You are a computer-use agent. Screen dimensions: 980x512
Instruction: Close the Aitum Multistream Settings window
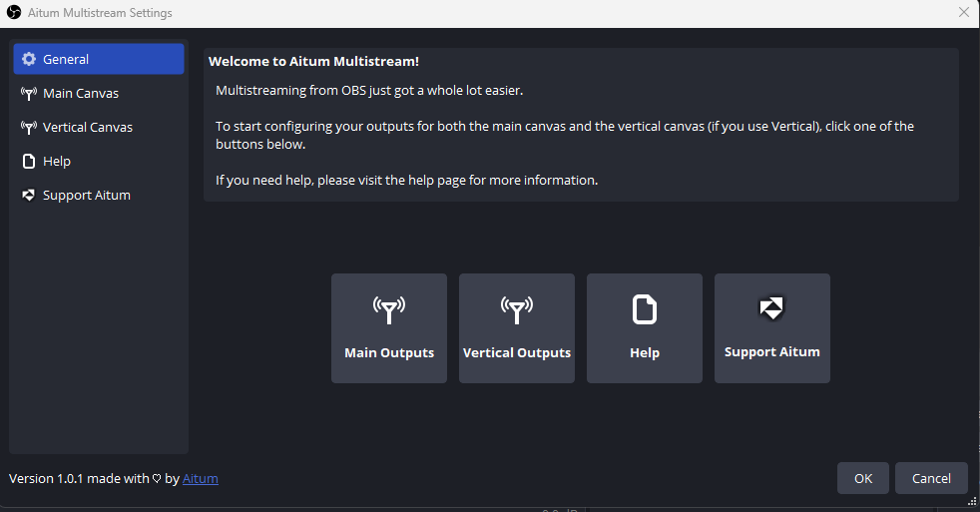click(964, 13)
